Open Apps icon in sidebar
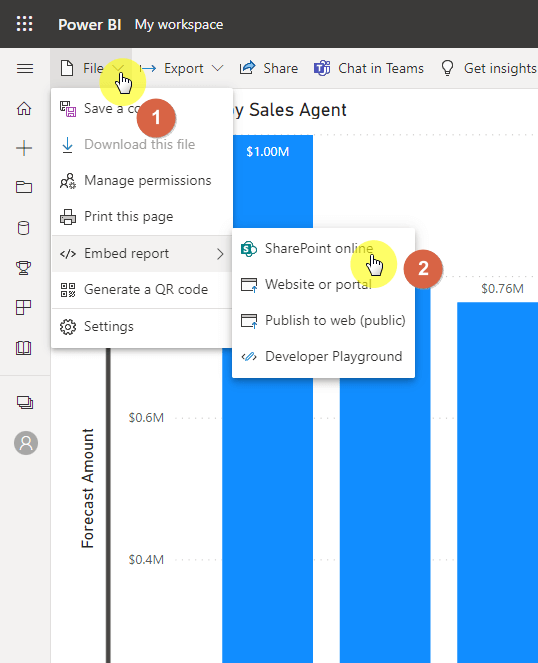 pos(24,307)
